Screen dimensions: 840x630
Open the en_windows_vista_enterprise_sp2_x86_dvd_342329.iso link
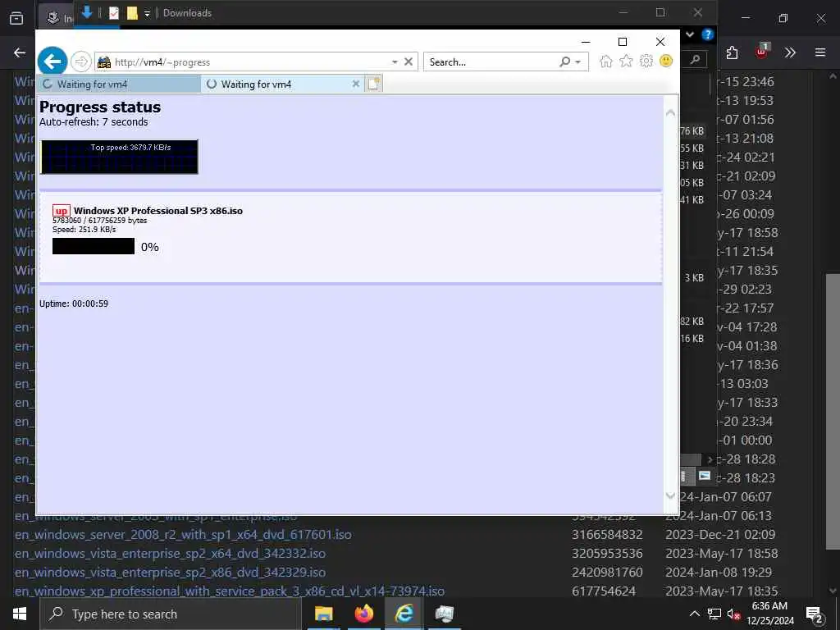(x=170, y=572)
